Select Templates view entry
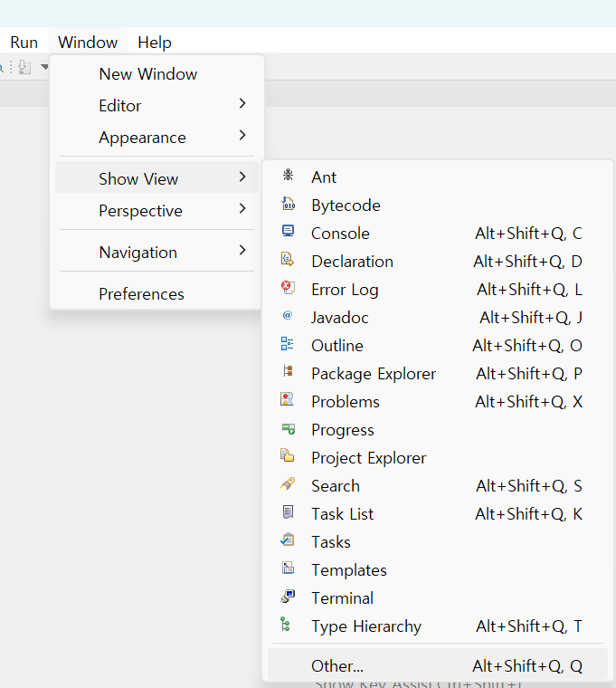 click(x=438, y=570)
